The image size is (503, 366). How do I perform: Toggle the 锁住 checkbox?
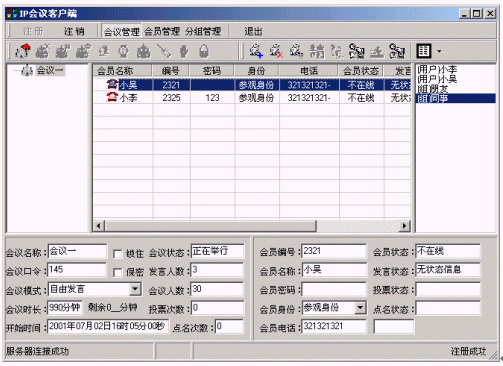[x=117, y=254]
